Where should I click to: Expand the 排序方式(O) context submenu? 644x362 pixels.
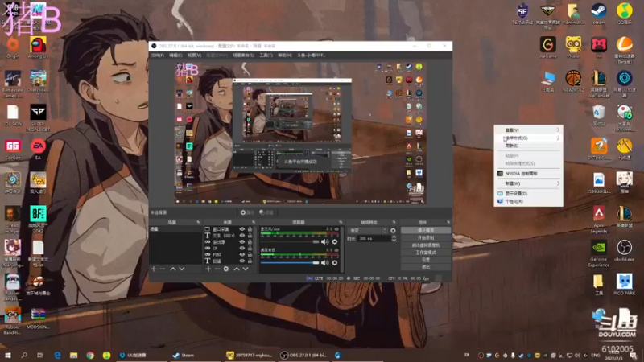pos(529,138)
